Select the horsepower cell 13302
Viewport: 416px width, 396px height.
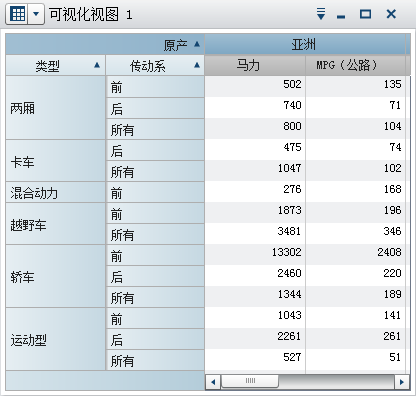tap(255, 254)
